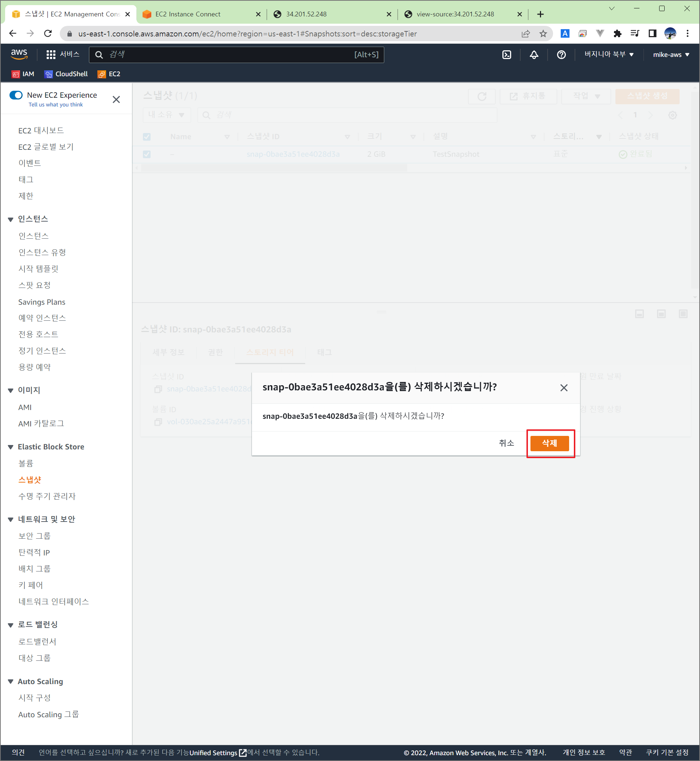Click the notifications bell icon
Screen dimensions: 700x761
pos(534,55)
